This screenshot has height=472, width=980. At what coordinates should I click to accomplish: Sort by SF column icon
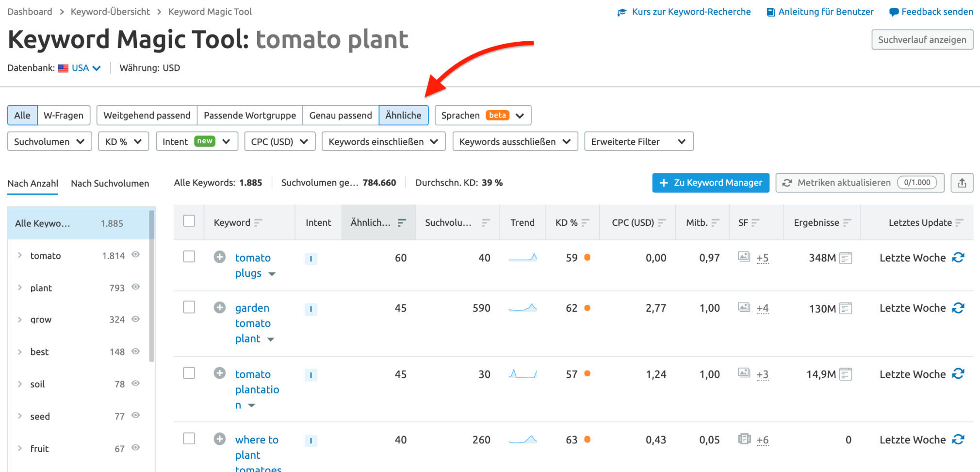(x=755, y=222)
